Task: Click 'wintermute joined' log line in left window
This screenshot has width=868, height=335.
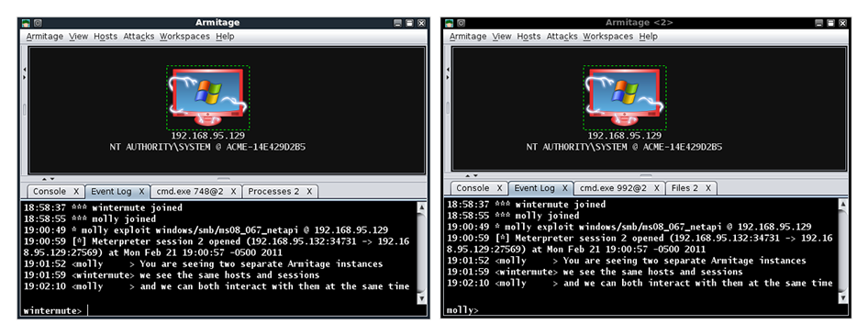Action: 103,208
